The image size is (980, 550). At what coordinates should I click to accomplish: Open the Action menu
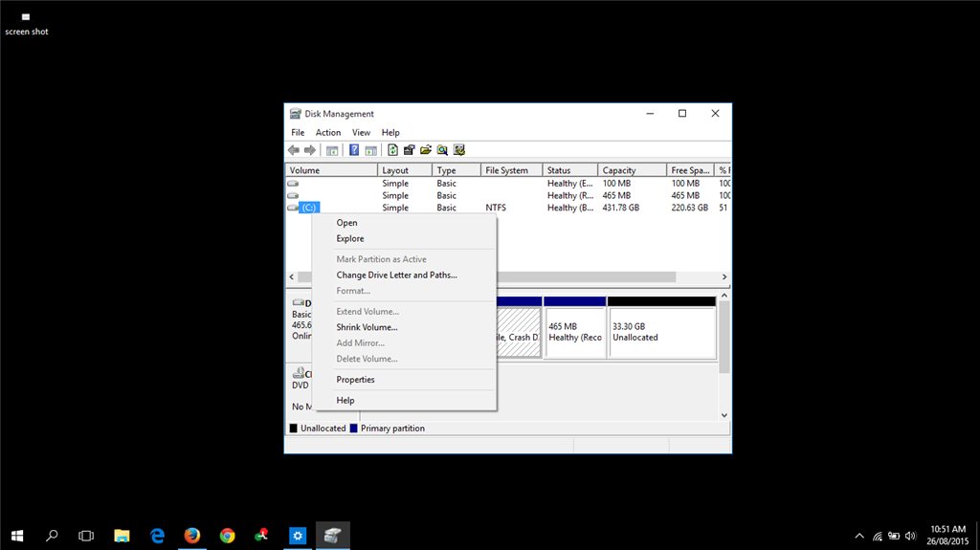[328, 133]
